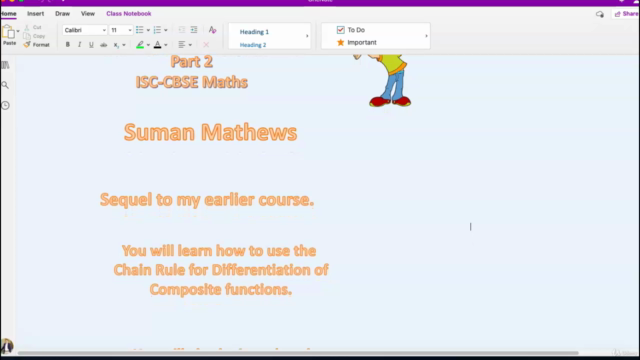Image resolution: width=640 pixels, height=360 pixels.
Task: Click the 'ISC-CBSE Maths' text
Action: tap(191, 82)
